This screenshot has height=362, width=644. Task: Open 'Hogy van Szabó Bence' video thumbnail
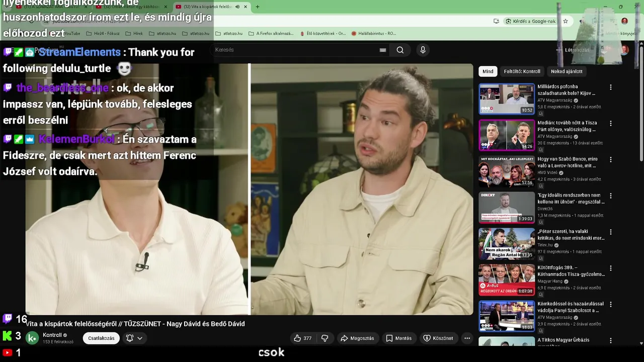coord(507,171)
